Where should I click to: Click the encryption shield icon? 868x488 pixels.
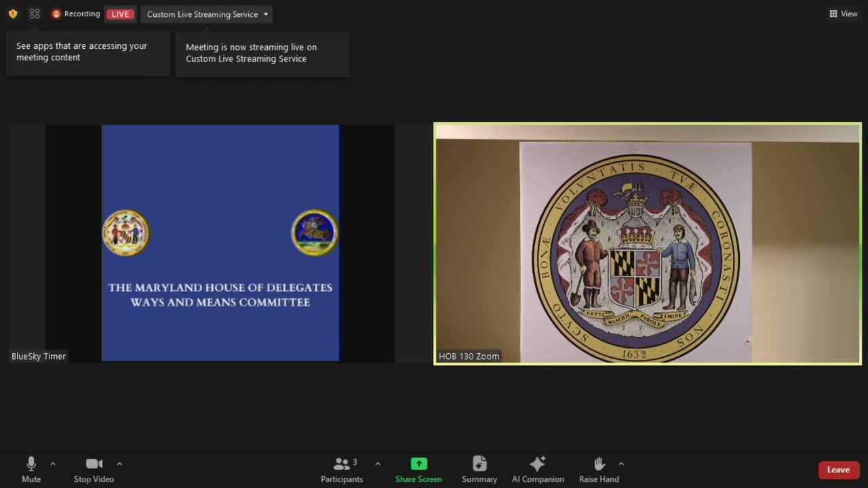point(13,14)
